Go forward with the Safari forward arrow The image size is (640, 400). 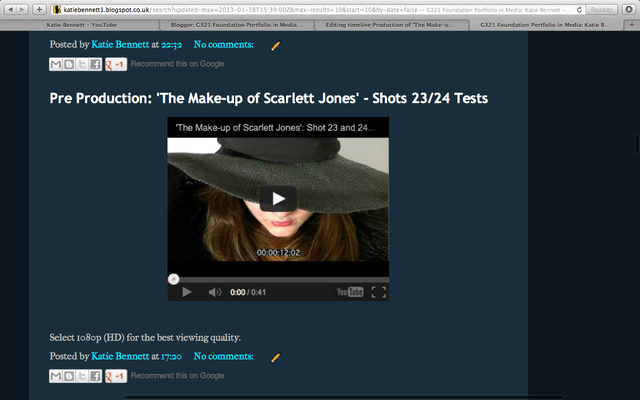(x=22, y=9)
